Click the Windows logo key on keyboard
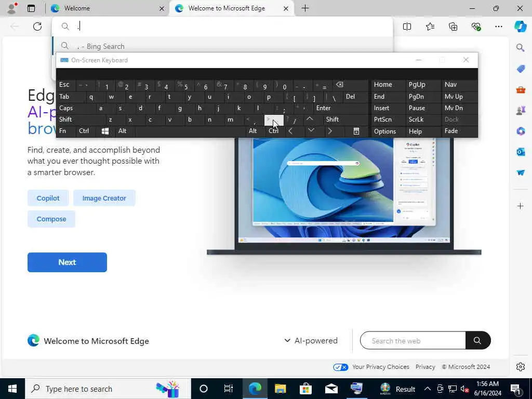This screenshot has height=399, width=532. [105, 131]
